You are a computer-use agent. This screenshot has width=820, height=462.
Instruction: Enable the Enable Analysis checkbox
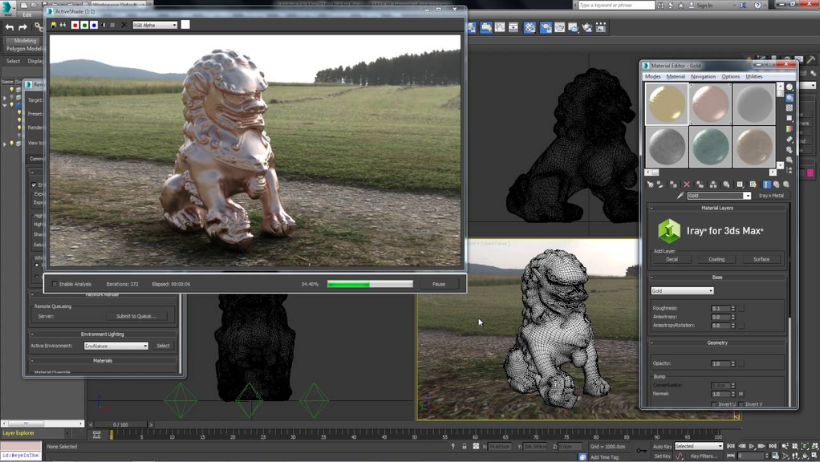pos(56,284)
